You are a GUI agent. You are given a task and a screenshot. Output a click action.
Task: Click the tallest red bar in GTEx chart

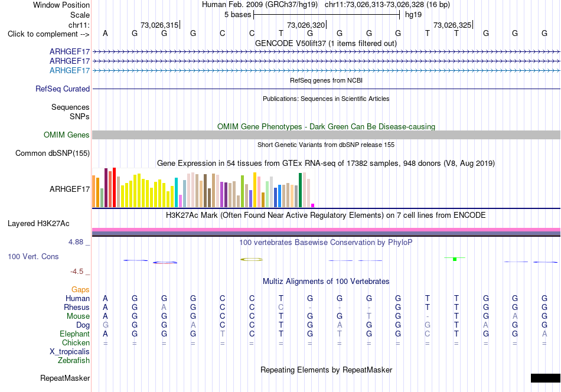pyautogui.click(x=114, y=187)
